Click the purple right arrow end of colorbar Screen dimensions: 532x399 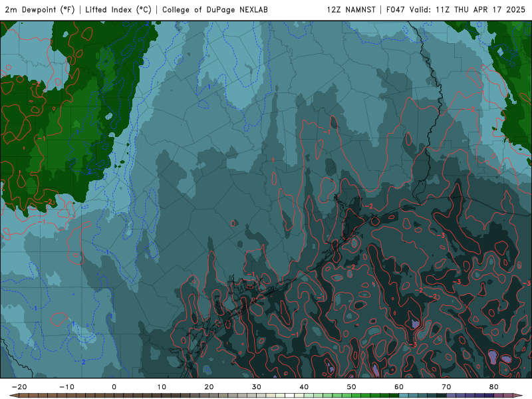[x=518, y=396]
